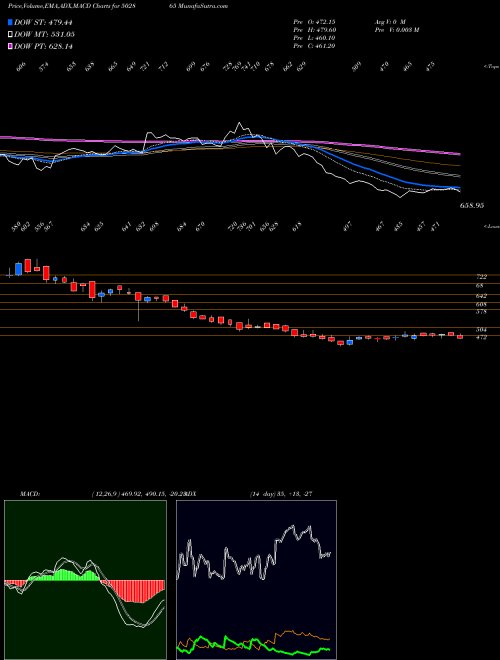
Task: Click the '<Lows' label at right edge
Action: (492, 226)
